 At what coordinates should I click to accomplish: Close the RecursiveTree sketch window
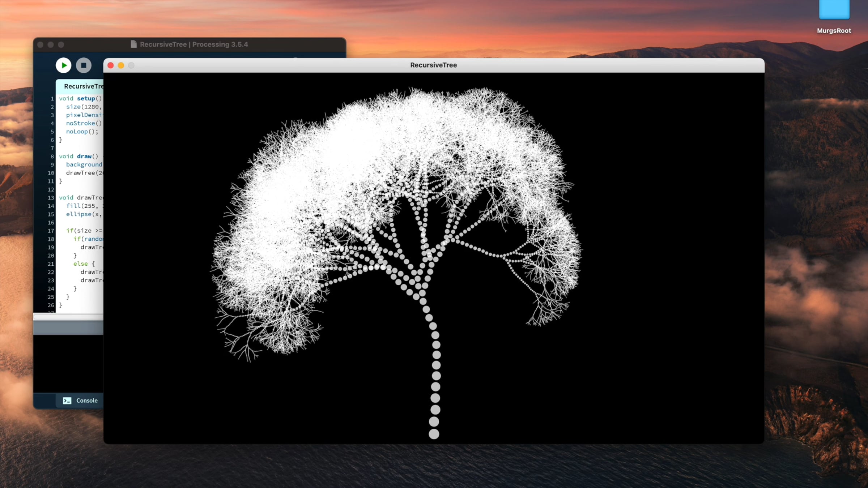coord(111,65)
